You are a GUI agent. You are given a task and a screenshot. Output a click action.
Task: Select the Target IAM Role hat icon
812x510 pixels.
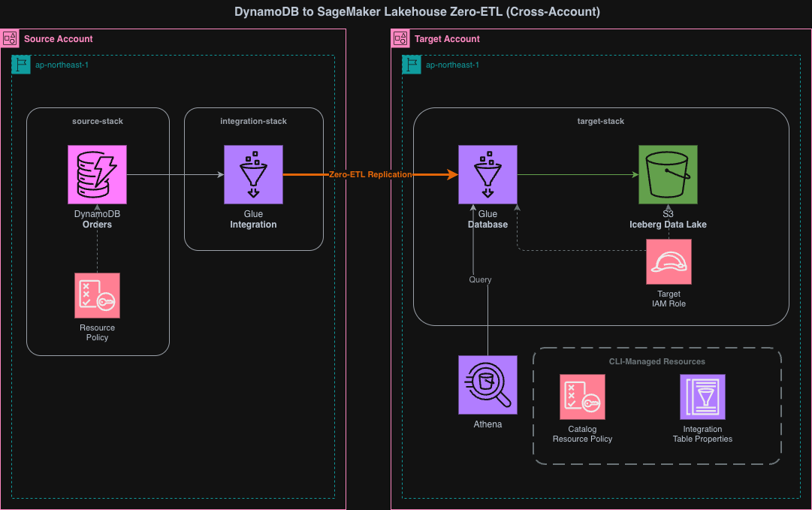[668, 261]
